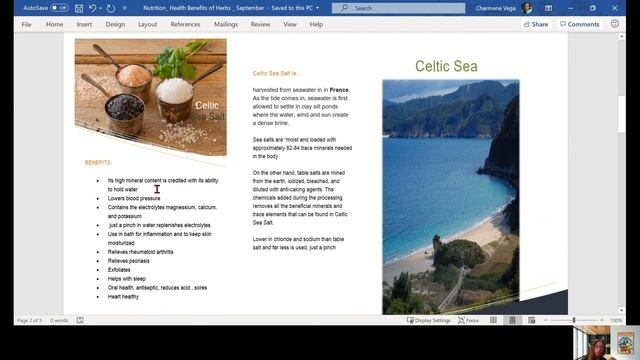Click the 0 words count indicator

click(59, 320)
